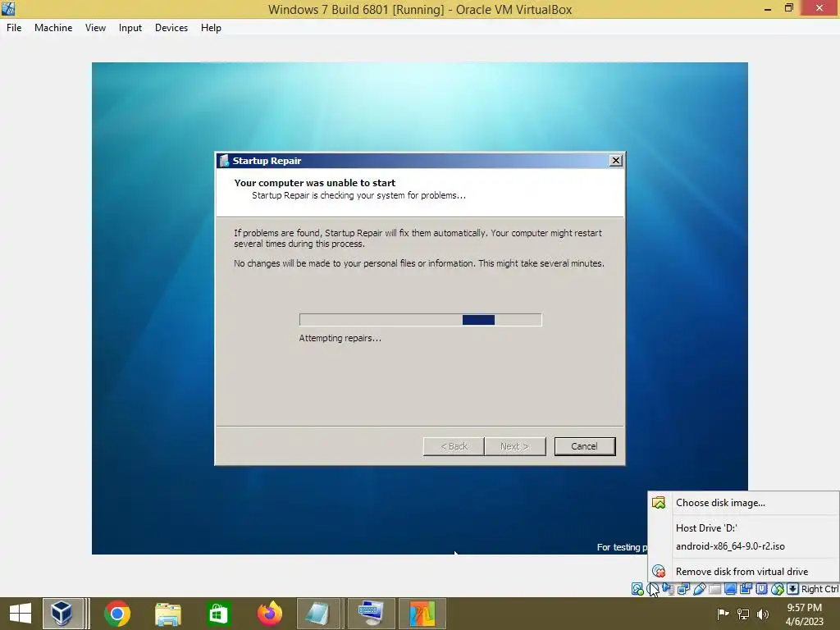Open File Explorer from taskbar
Screen dimensions: 840x630
pos(167,614)
